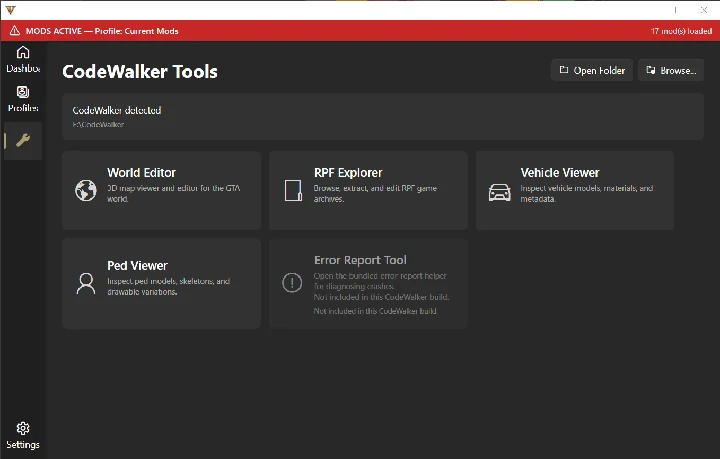Image resolution: width=720 pixels, height=459 pixels.
Task: Close the application window
Action: [704, 10]
